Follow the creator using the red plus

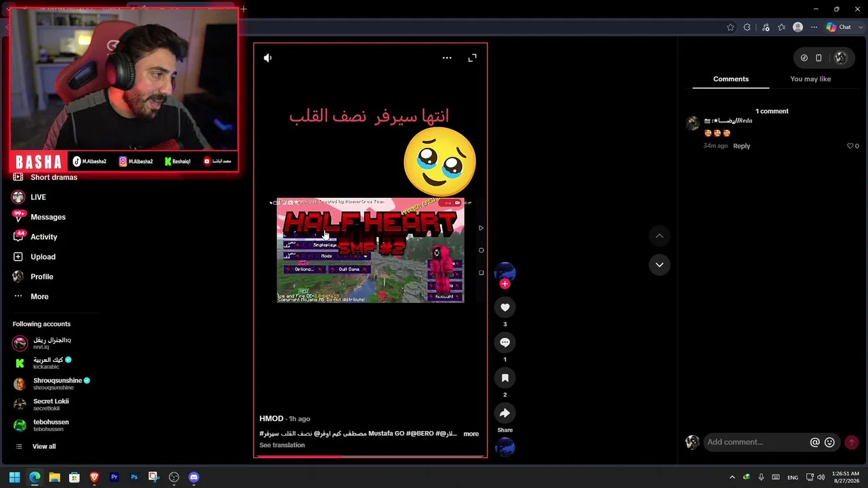pyautogui.click(x=505, y=284)
